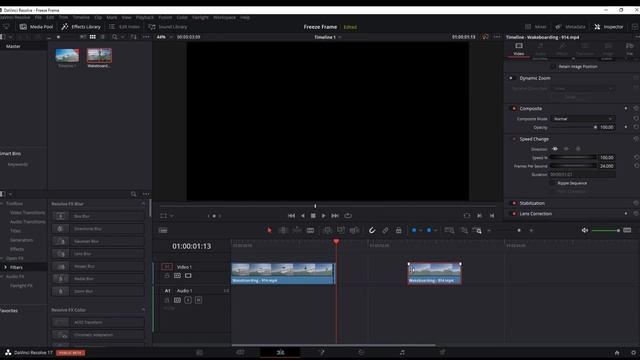Select the Selection Mode arrow tool
Screen dimensions: 640x360
tap(269, 230)
